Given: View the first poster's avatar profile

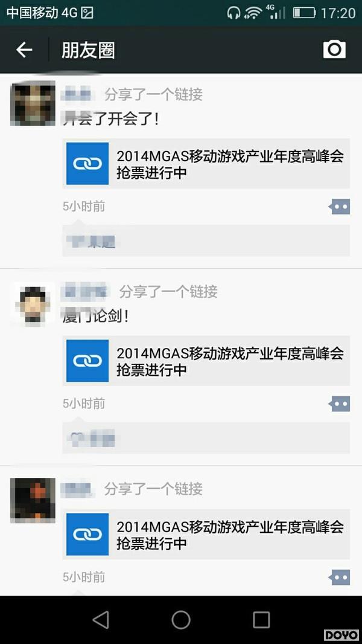Looking at the screenshot, I should pos(33,103).
